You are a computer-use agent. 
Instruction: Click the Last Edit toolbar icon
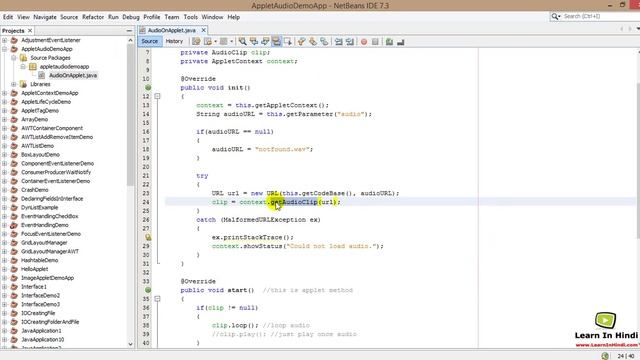[x=196, y=41]
